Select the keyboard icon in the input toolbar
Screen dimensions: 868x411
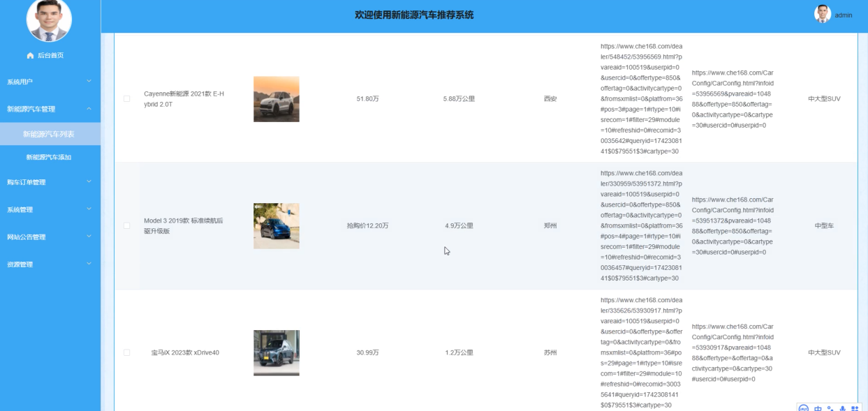(x=855, y=409)
